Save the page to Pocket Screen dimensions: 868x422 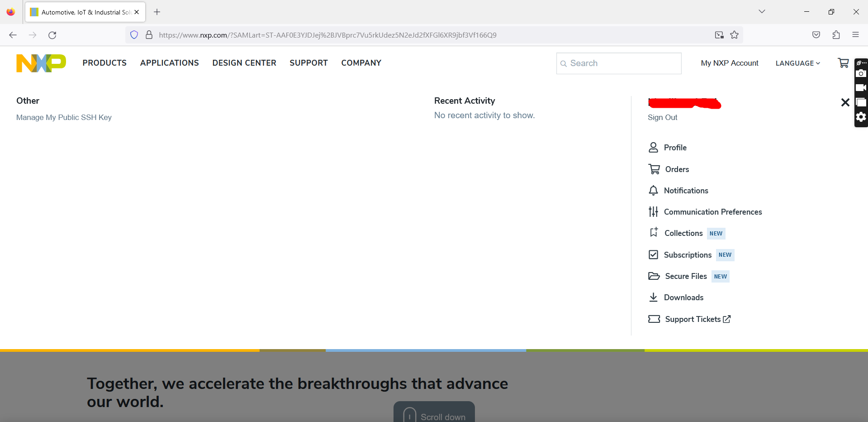(x=816, y=35)
